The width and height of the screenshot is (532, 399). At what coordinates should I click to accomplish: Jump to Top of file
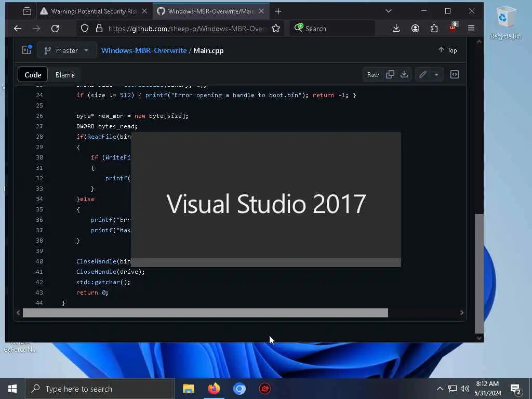[x=447, y=50]
